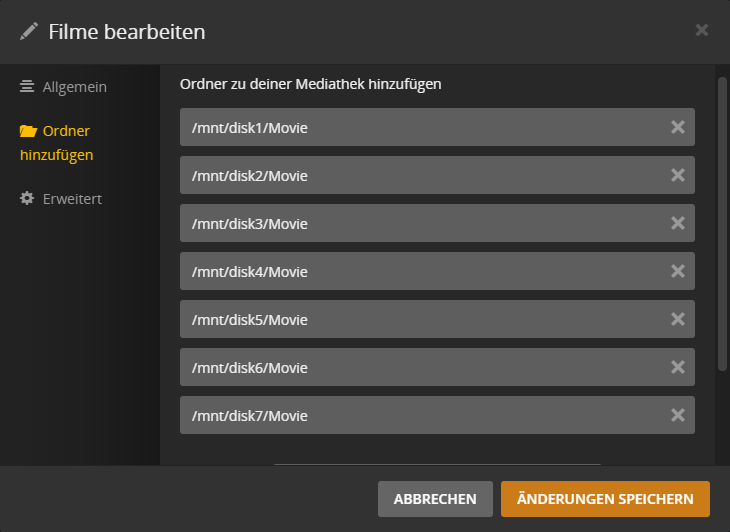730x532 pixels.
Task: Delete the /mnt/disk4/Movie path with its X
Action: [677, 271]
